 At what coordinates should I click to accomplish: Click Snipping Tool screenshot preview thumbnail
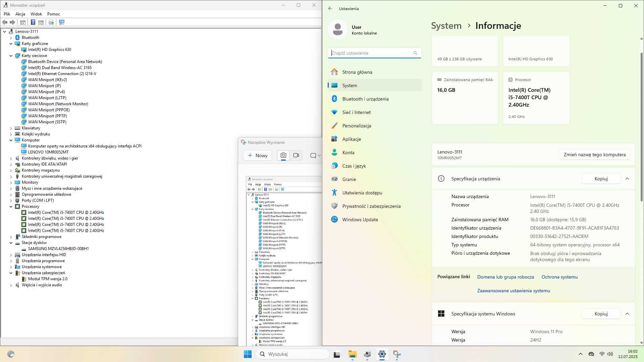[x=284, y=261]
